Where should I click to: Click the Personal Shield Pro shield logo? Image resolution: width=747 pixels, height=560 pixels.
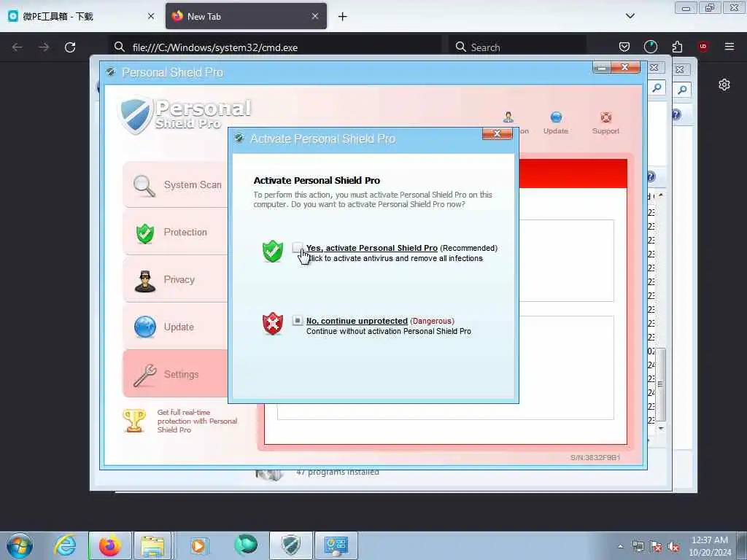tap(135, 114)
